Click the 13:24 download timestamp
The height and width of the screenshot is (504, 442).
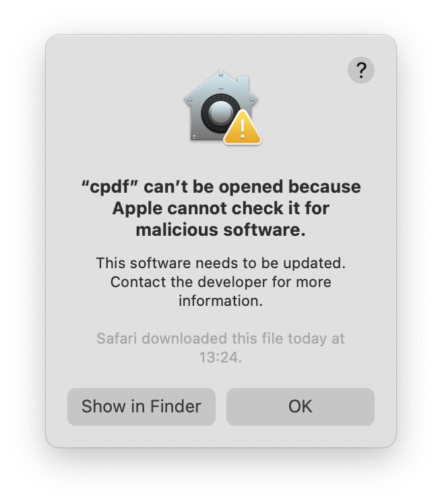click(220, 357)
